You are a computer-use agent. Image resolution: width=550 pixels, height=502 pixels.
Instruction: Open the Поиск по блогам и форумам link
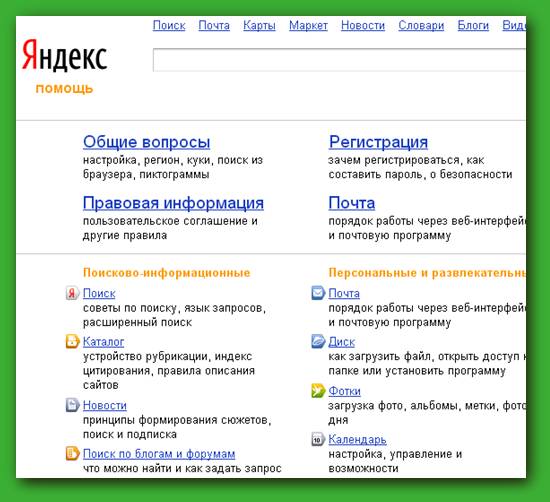(159, 454)
